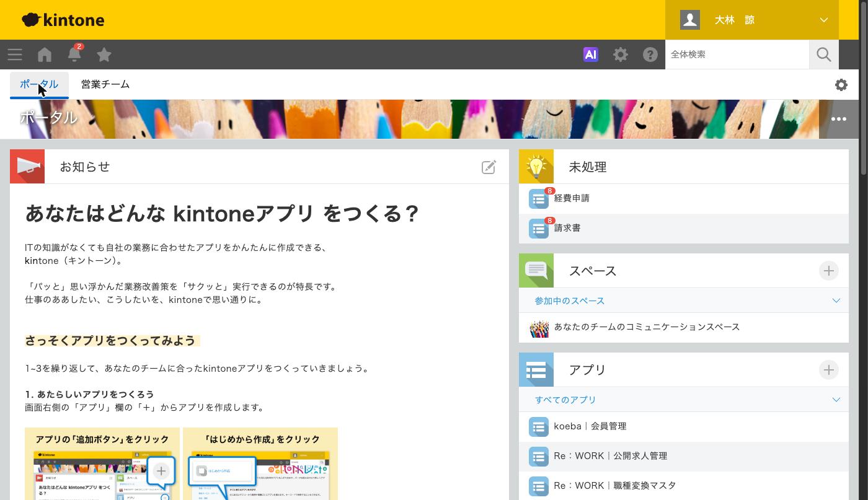Select the 参加中のスペース filter label

click(x=570, y=300)
